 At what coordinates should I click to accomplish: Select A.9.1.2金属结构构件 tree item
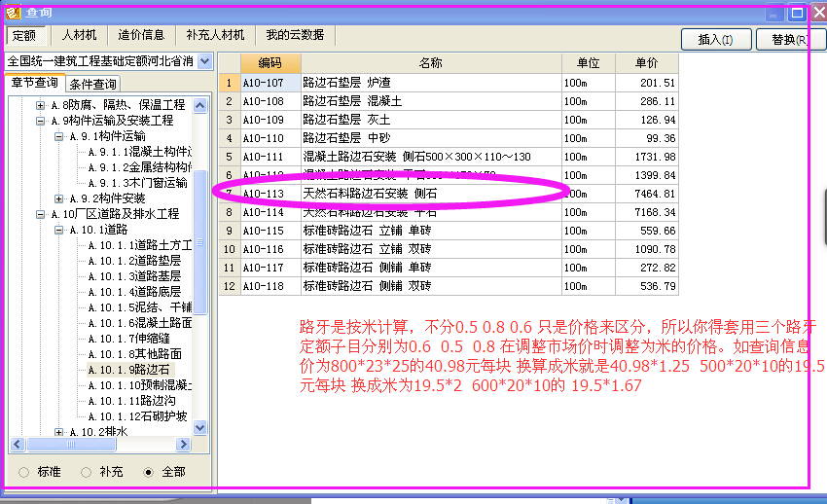coord(140,167)
